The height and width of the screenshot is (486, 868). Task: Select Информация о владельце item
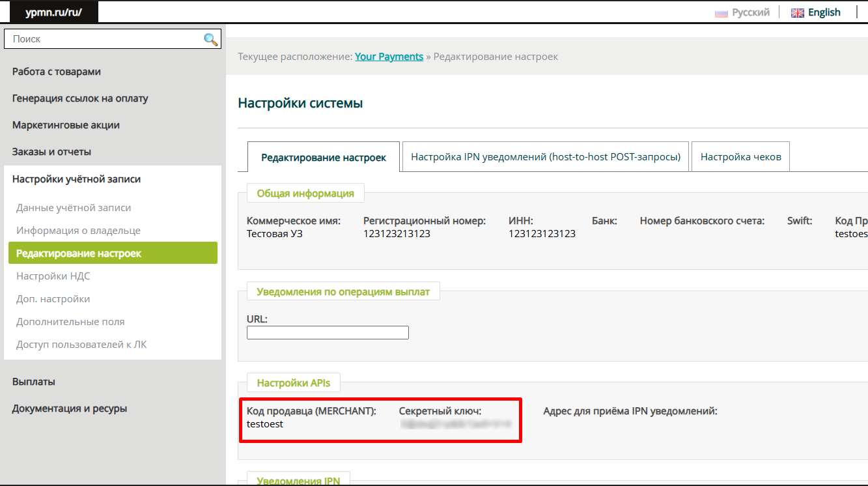(78, 231)
